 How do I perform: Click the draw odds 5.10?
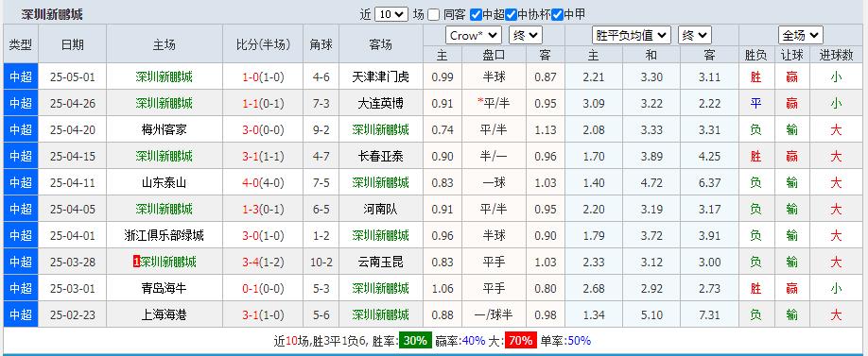pos(651,315)
